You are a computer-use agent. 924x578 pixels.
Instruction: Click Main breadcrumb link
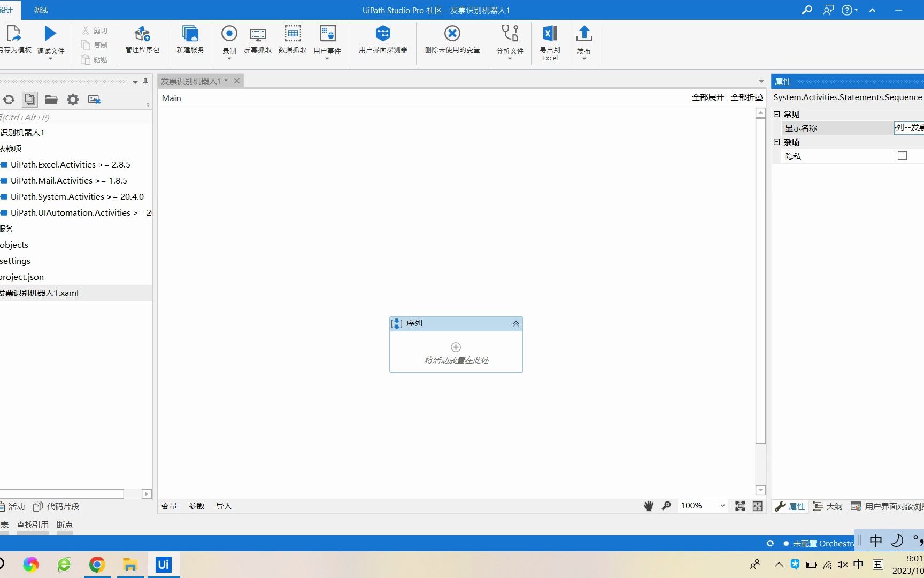point(172,98)
